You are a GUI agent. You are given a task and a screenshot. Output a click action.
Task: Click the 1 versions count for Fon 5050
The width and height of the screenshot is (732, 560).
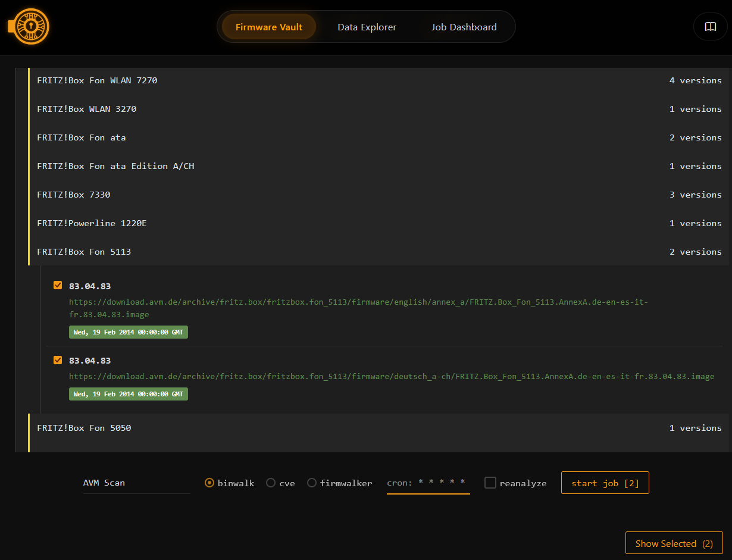point(695,428)
